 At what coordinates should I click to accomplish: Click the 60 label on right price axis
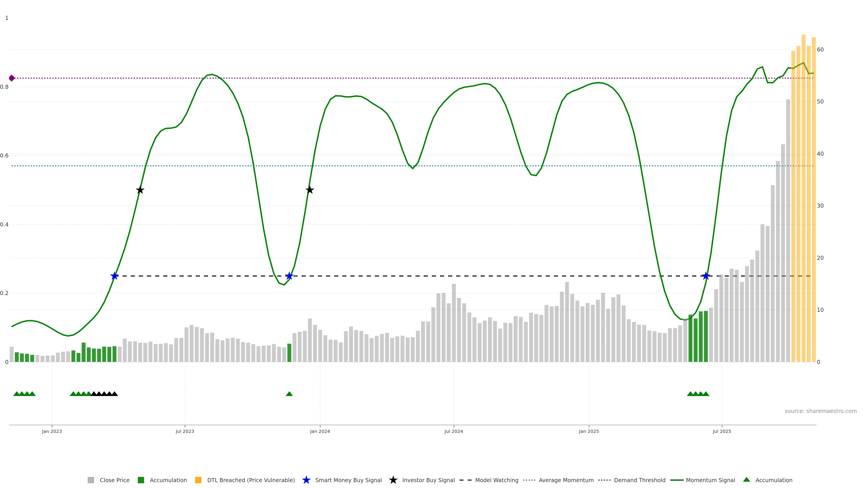point(820,50)
